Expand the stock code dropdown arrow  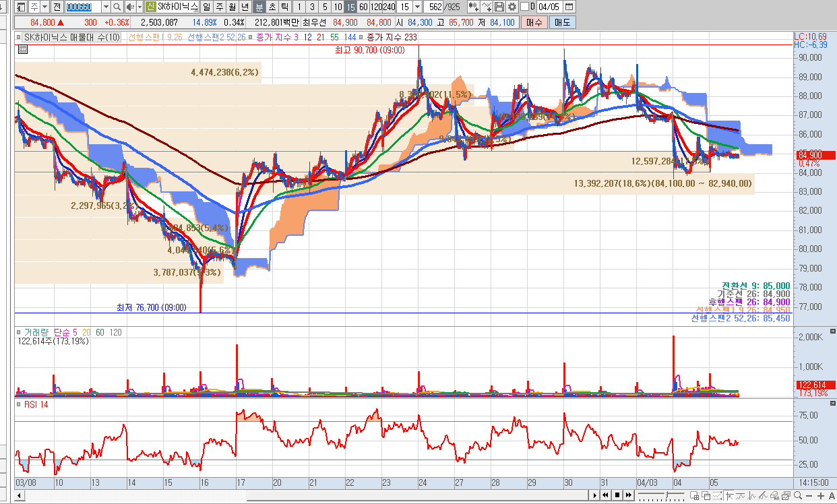coord(104,7)
